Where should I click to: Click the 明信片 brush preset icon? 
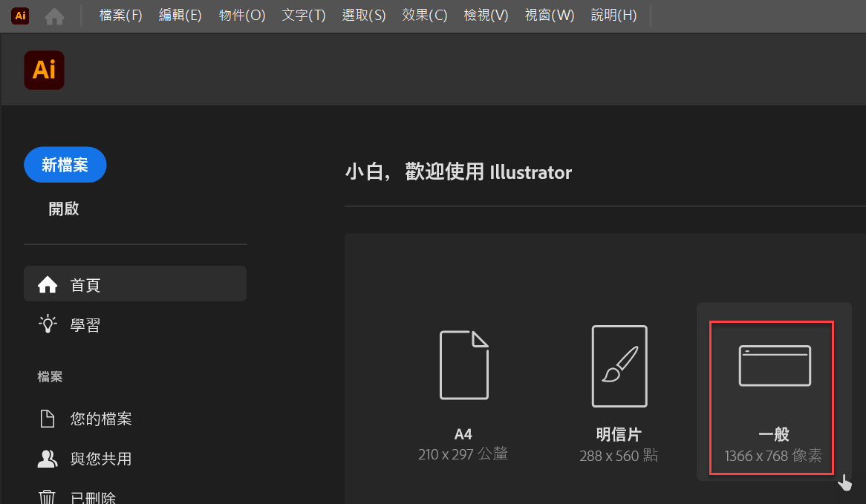coord(619,366)
